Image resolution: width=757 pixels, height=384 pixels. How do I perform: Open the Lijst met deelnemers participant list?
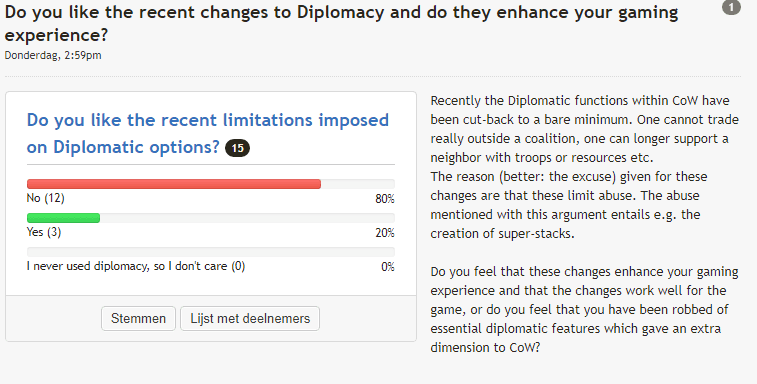[250, 318]
